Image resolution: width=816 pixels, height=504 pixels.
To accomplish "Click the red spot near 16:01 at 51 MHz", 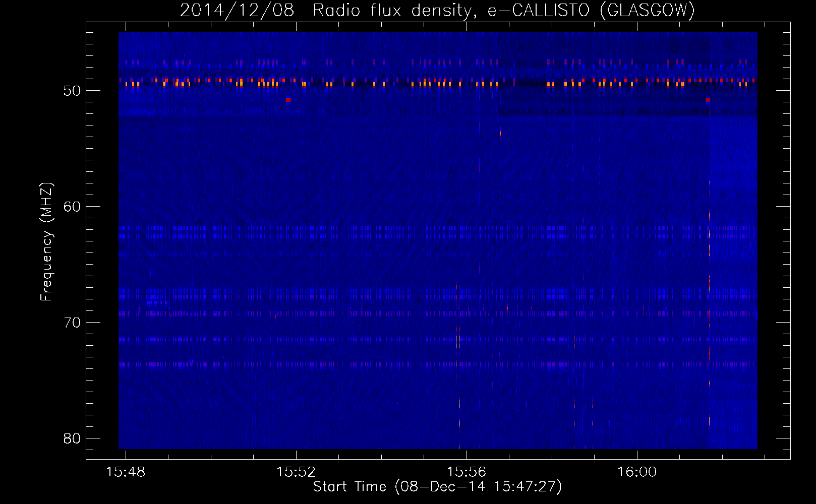I will coord(708,100).
